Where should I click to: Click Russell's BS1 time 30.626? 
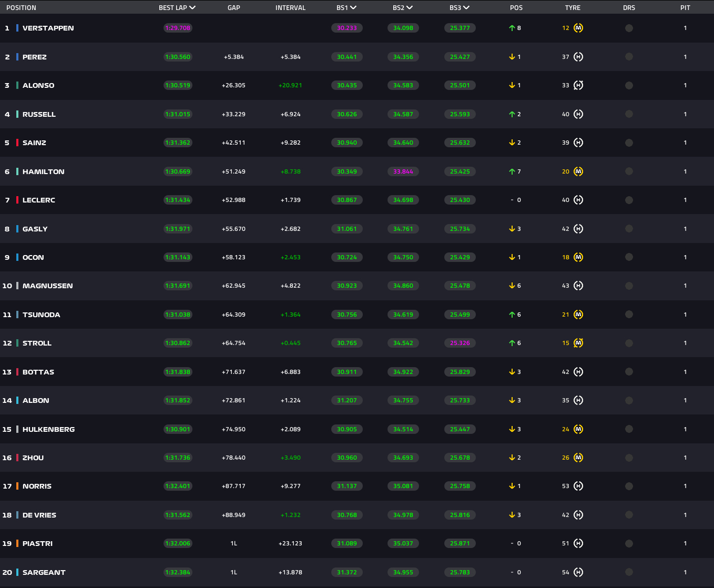pos(347,114)
